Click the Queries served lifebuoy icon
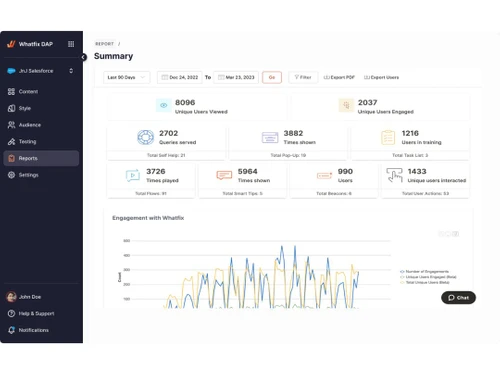This screenshot has width=500, height=375. coord(146,137)
